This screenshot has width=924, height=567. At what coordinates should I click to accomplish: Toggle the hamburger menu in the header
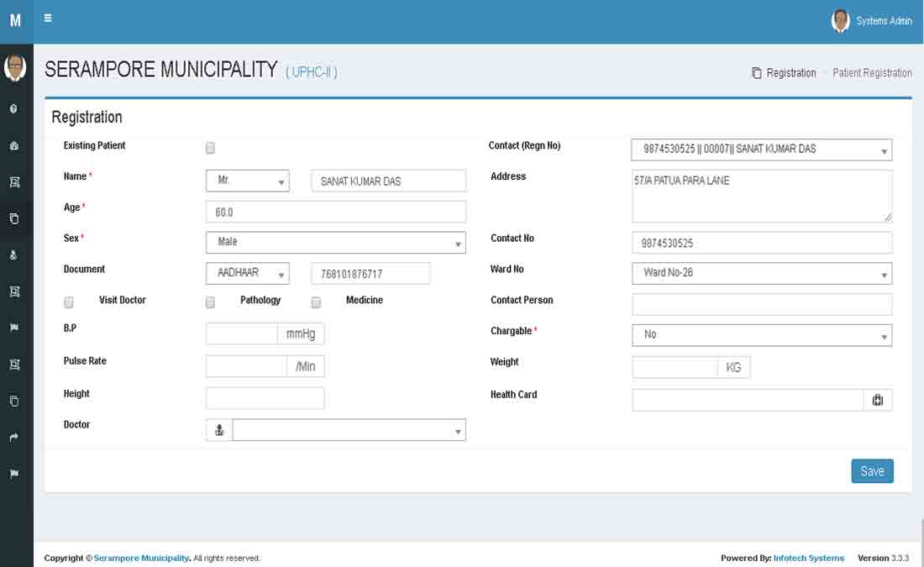point(48,18)
